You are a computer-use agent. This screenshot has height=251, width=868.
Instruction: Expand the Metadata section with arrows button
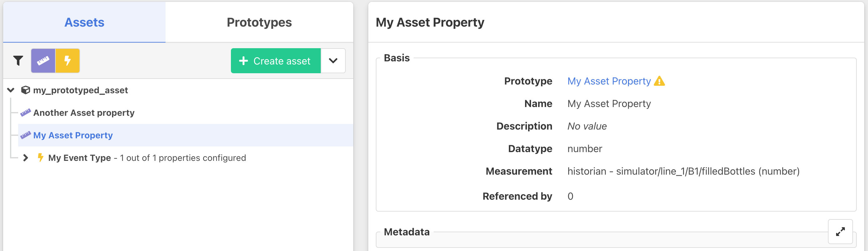(840, 232)
